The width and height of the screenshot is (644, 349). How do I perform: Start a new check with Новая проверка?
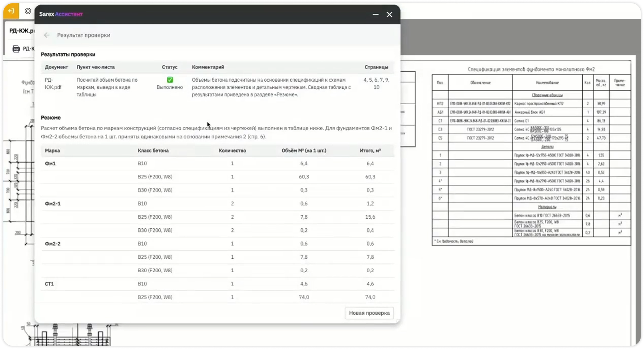pos(369,313)
